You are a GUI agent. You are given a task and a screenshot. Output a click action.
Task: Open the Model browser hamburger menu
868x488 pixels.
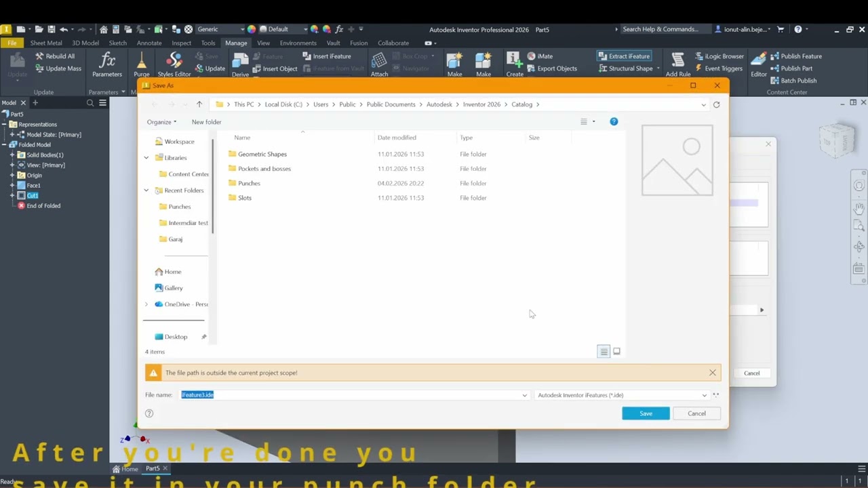tap(102, 103)
